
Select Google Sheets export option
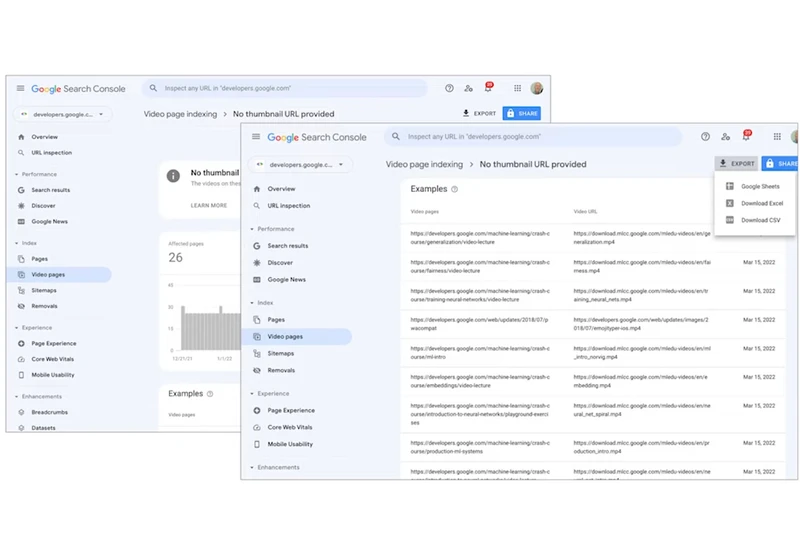[x=755, y=186]
